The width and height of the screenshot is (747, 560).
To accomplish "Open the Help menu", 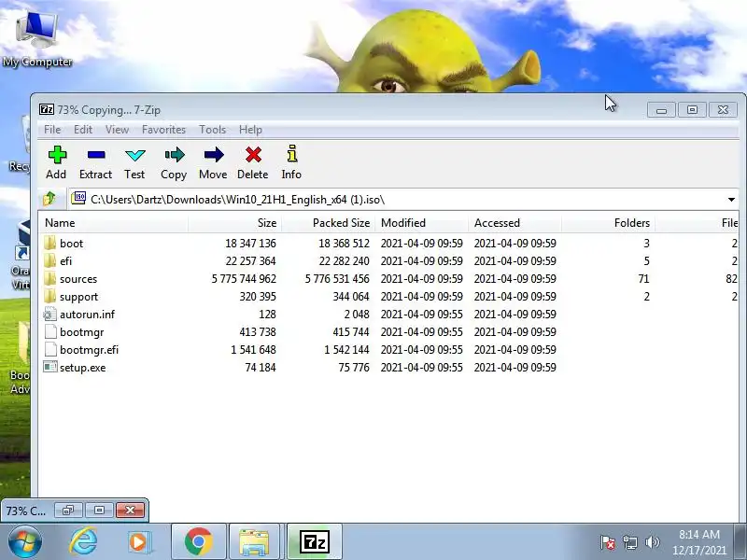I will pos(250,130).
